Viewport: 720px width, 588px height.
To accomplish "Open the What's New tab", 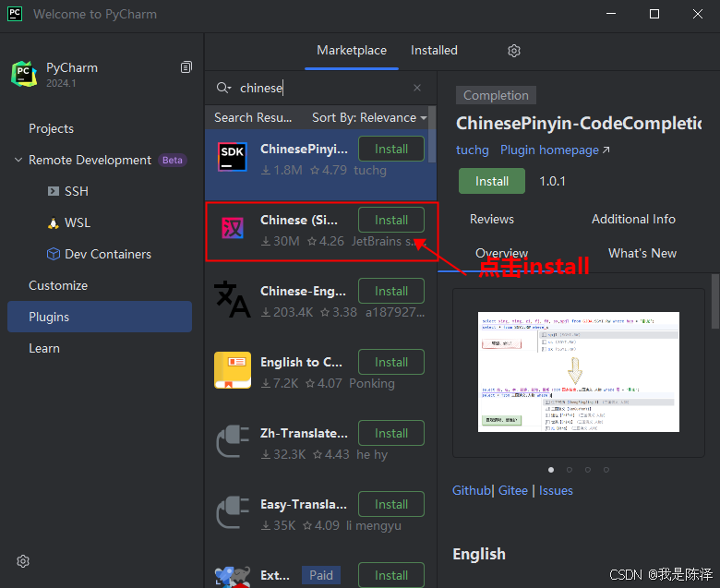I will (x=642, y=253).
